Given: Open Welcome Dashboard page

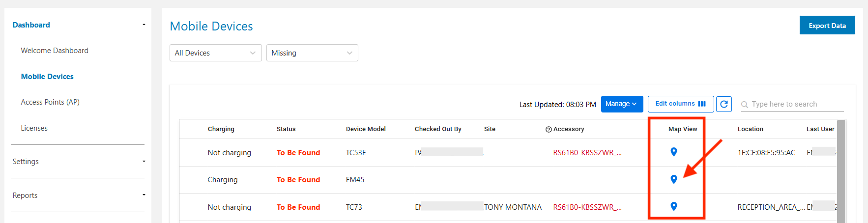Looking at the screenshot, I should click(x=55, y=51).
